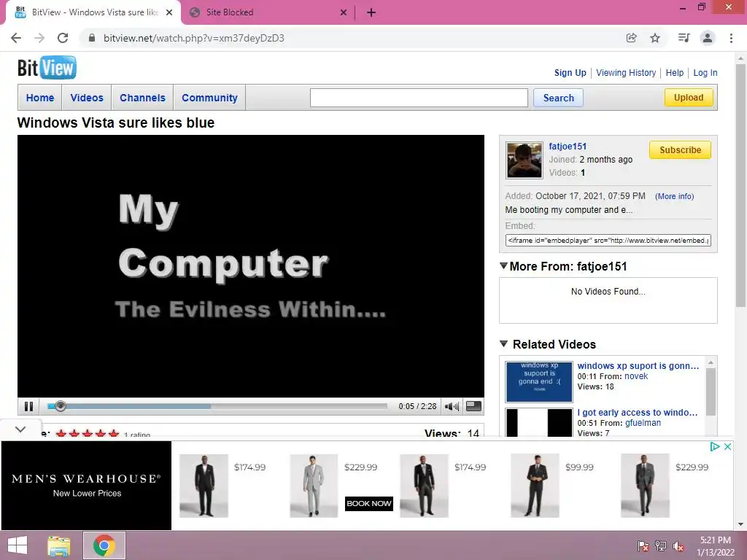Reload the page with the refresh icon
The height and width of the screenshot is (560, 747).
(x=63, y=38)
